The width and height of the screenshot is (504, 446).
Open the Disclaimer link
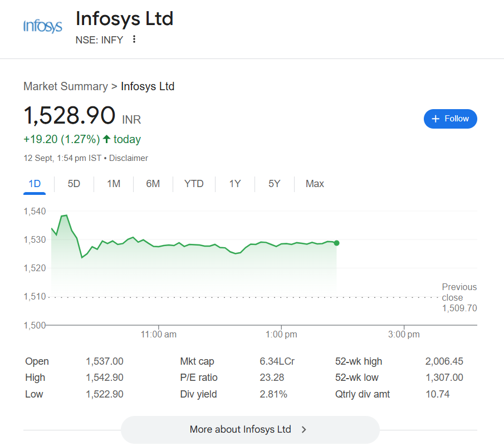pyautogui.click(x=129, y=158)
